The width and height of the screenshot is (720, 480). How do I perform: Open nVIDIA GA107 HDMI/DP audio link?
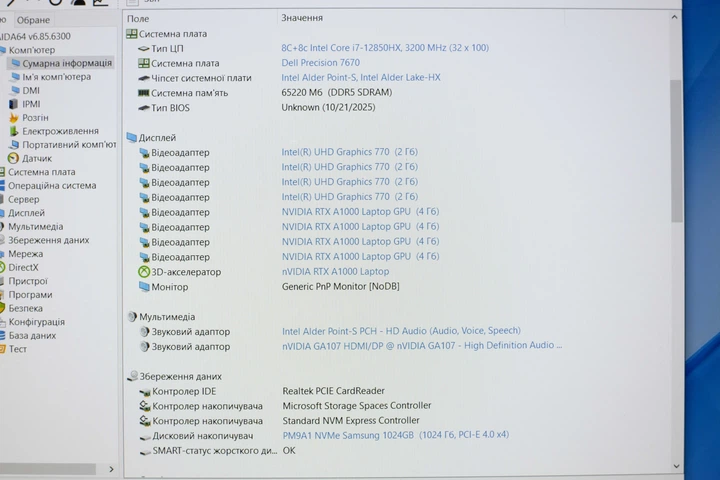coord(422,345)
